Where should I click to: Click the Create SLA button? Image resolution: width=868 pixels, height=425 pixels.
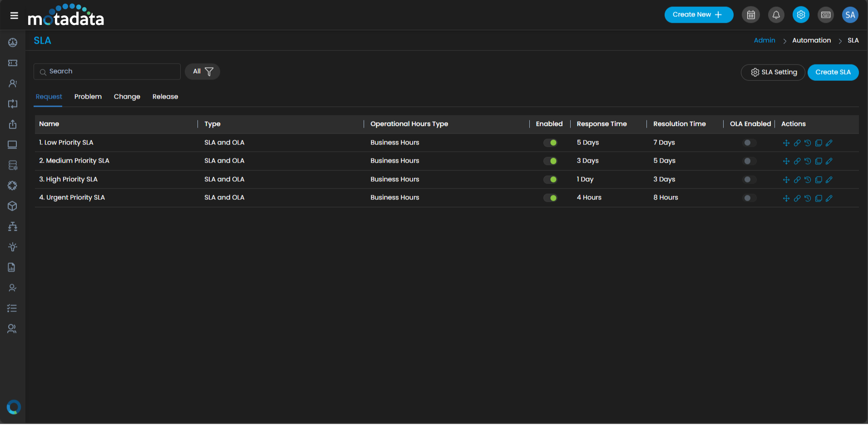click(833, 72)
